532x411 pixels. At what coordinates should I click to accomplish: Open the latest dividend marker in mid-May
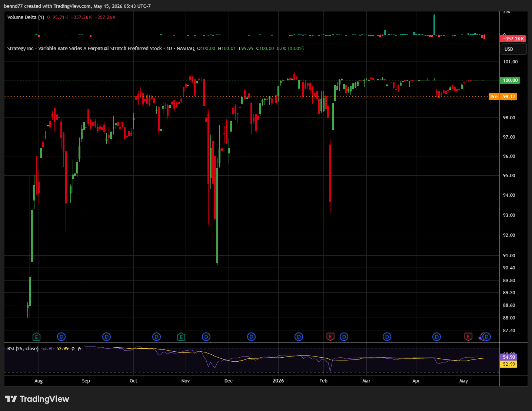[487, 337]
